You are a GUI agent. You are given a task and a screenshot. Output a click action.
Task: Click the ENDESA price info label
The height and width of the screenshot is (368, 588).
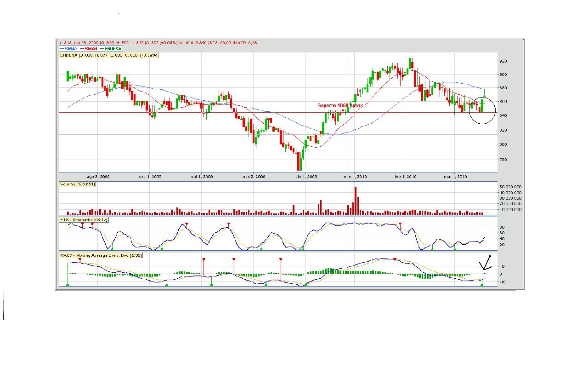[x=109, y=55]
